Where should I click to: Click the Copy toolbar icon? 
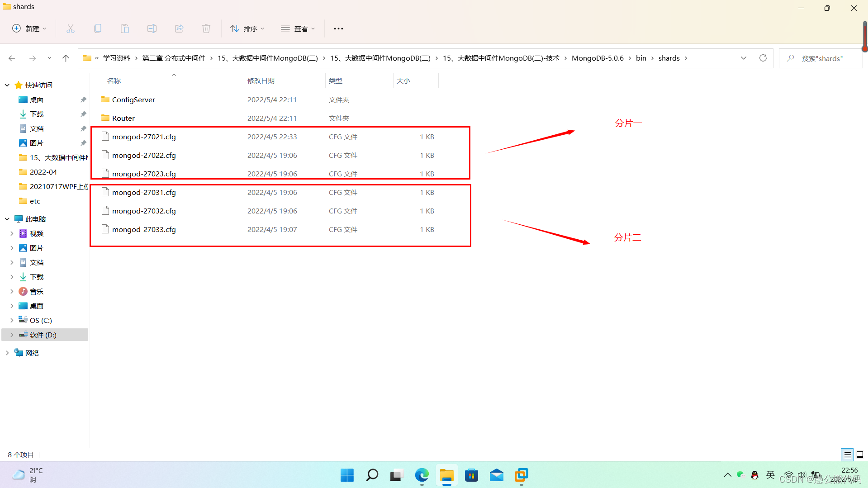point(98,28)
